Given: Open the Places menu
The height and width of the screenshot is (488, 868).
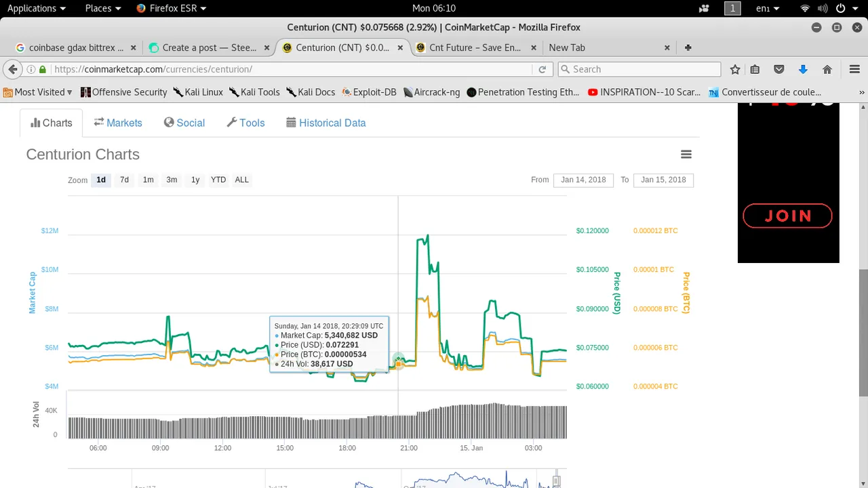Looking at the screenshot, I should tap(103, 8).
